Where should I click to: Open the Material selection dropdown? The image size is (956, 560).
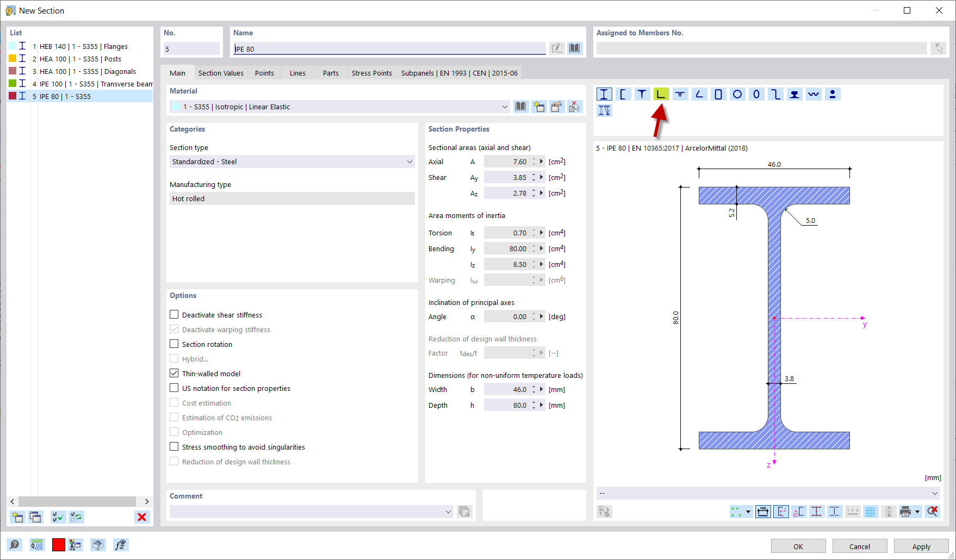click(504, 107)
